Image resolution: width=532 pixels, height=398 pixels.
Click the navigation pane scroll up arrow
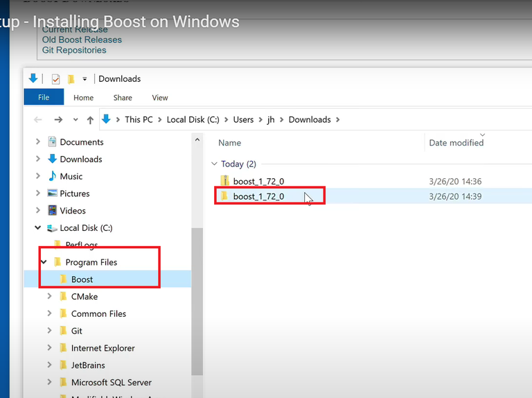[x=197, y=139]
